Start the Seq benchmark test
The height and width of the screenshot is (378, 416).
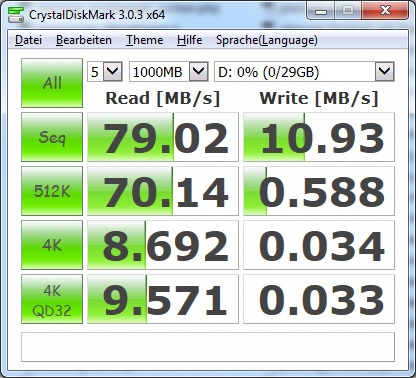[52, 137]
